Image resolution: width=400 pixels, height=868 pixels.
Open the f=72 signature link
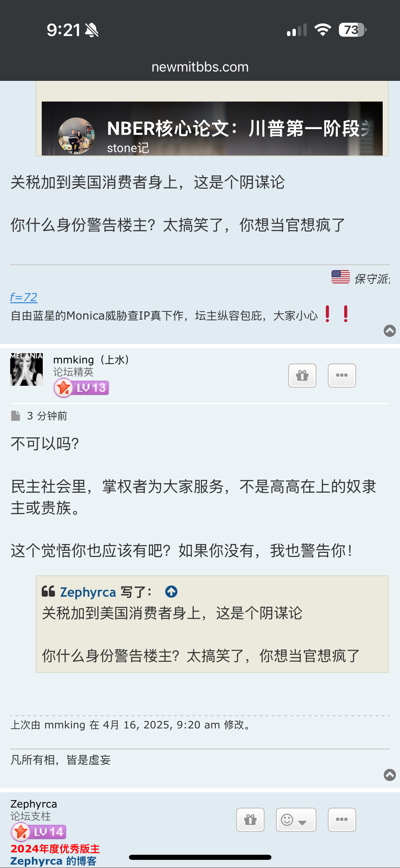[24, 297]
